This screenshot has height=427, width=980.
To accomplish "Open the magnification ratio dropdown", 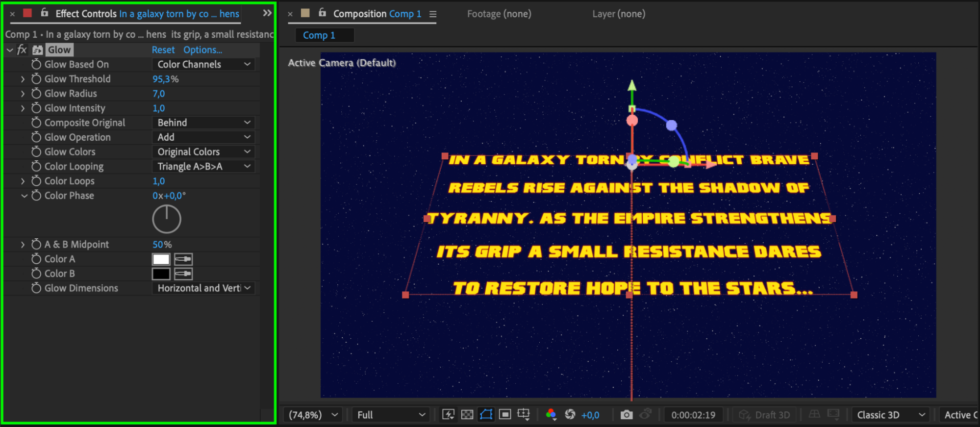I will [x=313, y=415].
